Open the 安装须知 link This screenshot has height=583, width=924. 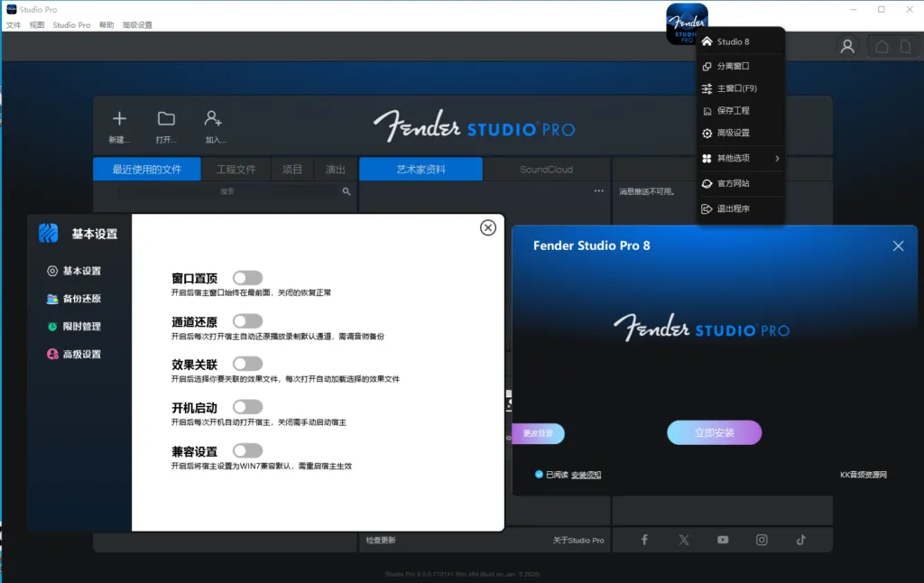[x=586, y=475]
